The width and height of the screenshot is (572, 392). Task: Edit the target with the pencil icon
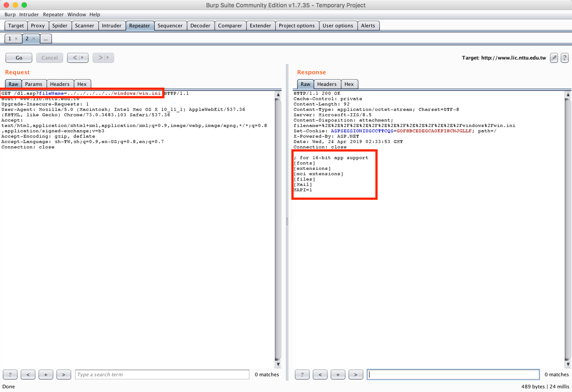click(554, 58)
